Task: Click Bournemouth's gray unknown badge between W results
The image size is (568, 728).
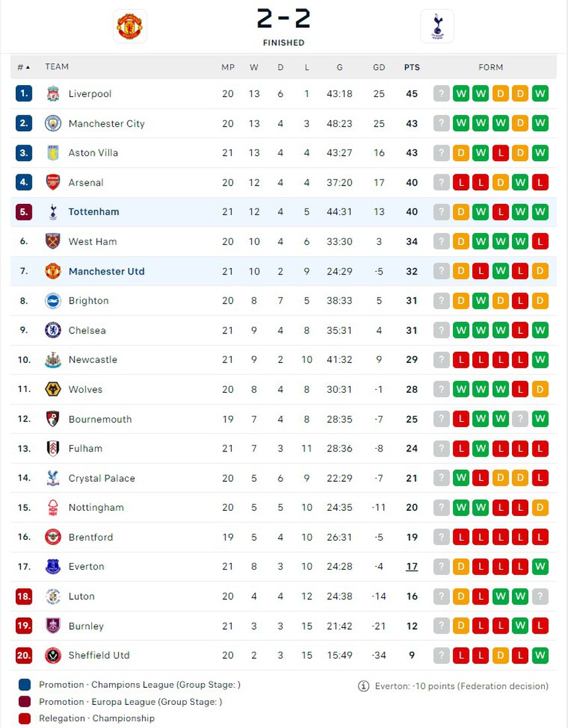Action: click(520, 419)
